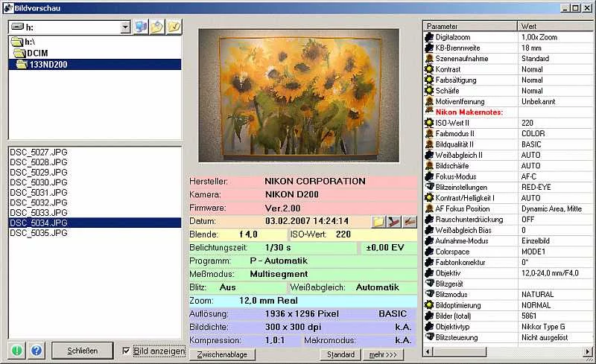Viewport: 596px width, 364px height.
Task: Click the green info icon button
Action: click(16, 351)
